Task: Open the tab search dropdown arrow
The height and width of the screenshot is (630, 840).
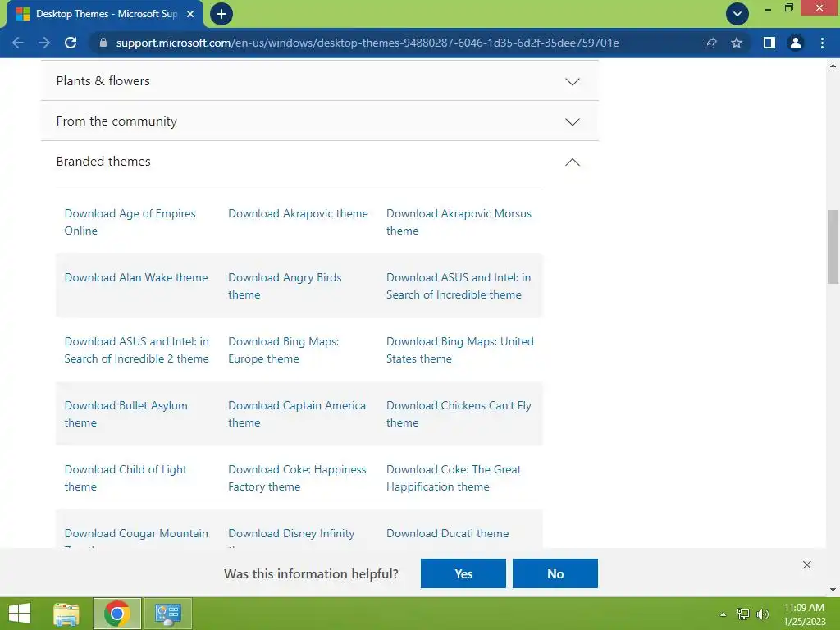Action: click(x=737, y=14)
